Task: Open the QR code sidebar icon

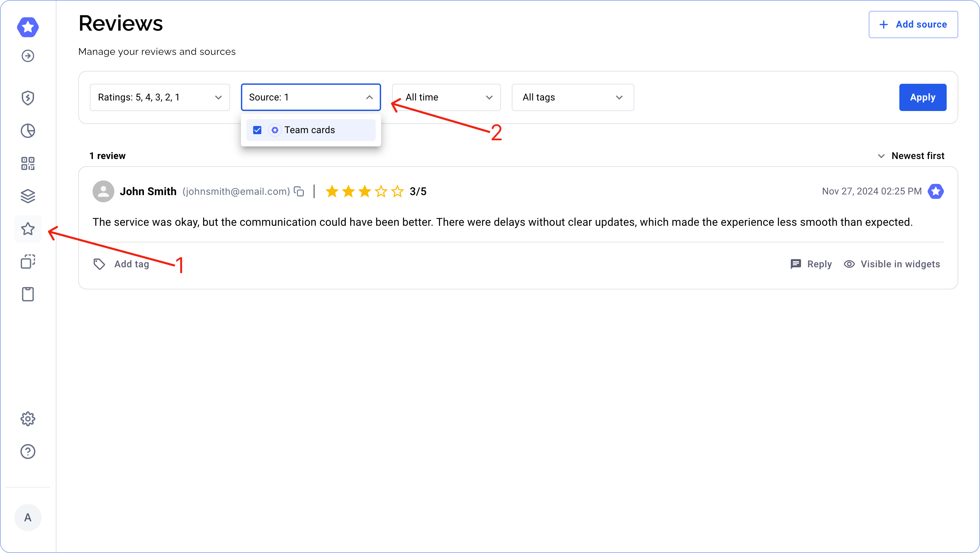Action: click(28, 163)
